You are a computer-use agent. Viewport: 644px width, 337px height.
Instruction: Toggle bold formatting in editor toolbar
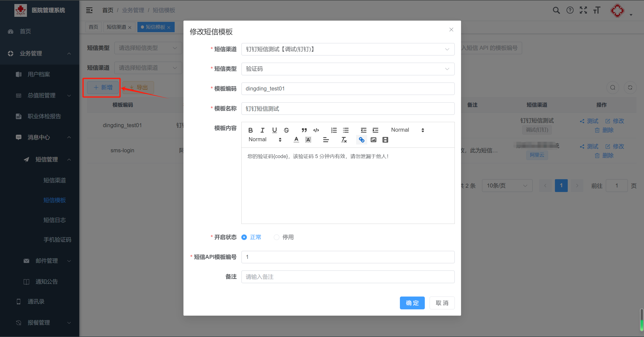click(250, 130)
